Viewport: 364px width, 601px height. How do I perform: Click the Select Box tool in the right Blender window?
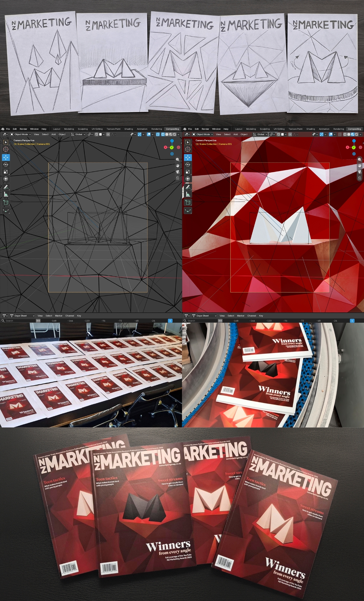(x=188, y=142)
